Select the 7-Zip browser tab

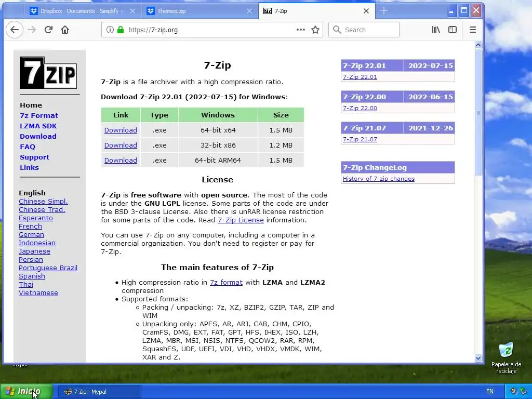[316, 11]
